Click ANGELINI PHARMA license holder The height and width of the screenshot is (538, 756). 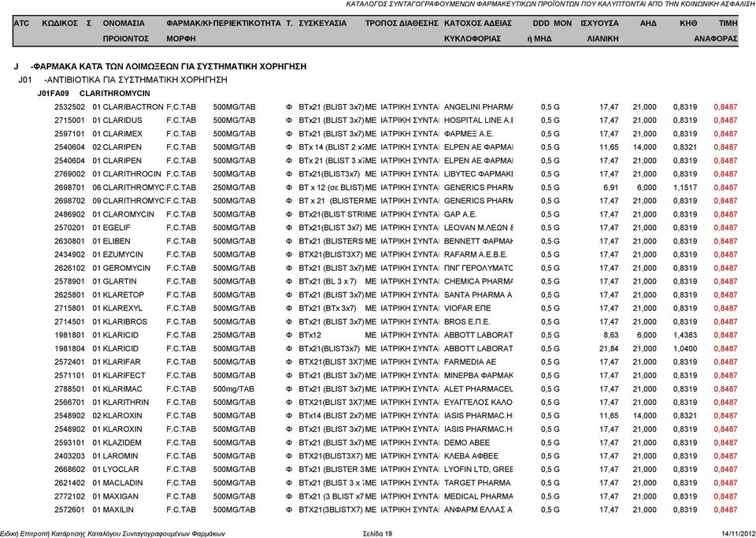coord(478,107)
